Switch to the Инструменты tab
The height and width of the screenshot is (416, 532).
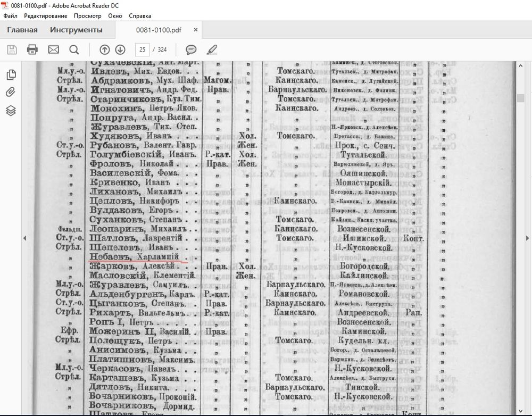(x=76, y=30)
